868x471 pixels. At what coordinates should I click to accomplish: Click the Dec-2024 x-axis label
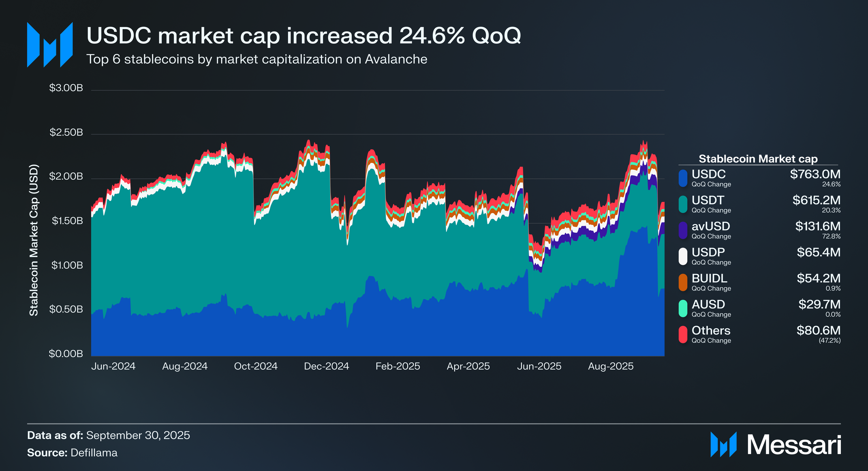326,366
